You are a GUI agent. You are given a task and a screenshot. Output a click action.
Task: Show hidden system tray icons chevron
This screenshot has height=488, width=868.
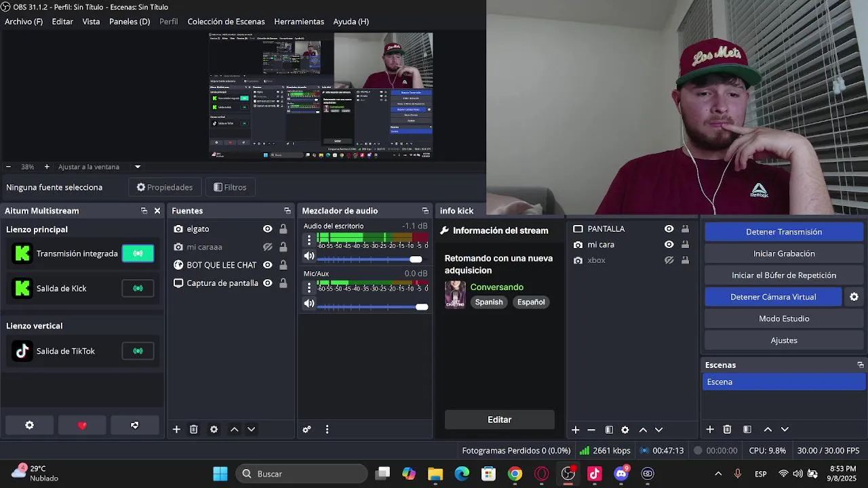(x=718, y=474)
